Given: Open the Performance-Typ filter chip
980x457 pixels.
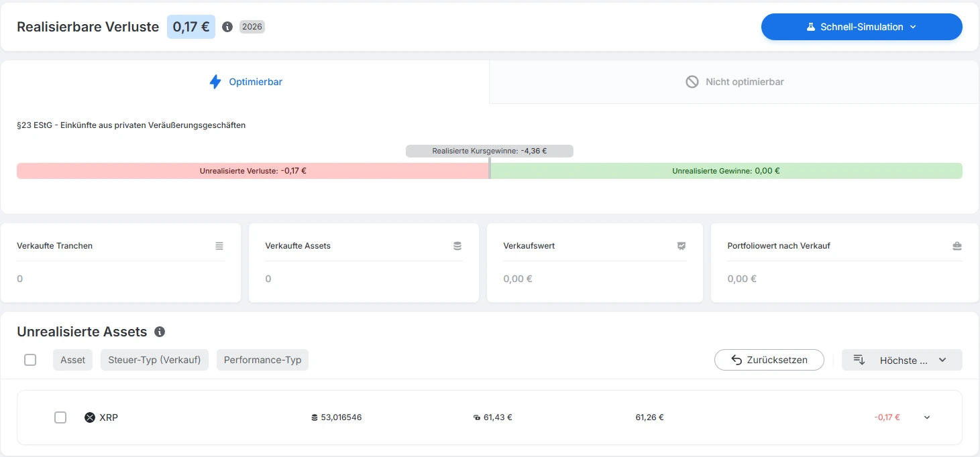Looking at the screenshot, I should 263,360.
